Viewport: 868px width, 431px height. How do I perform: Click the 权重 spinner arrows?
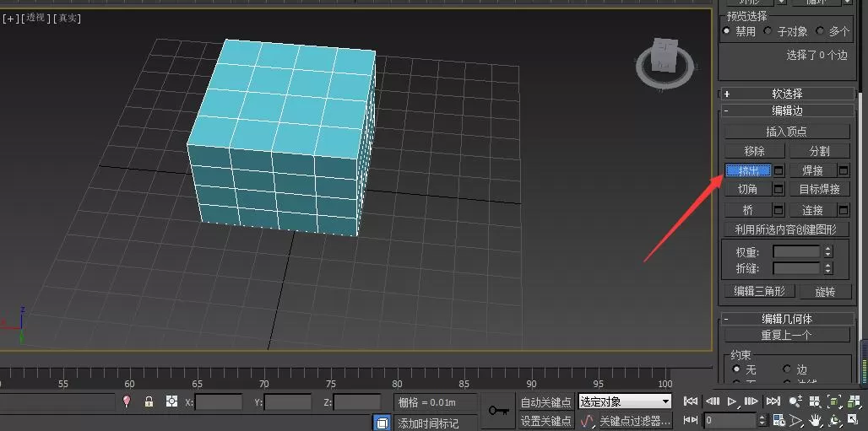click(x=828, y=251)
